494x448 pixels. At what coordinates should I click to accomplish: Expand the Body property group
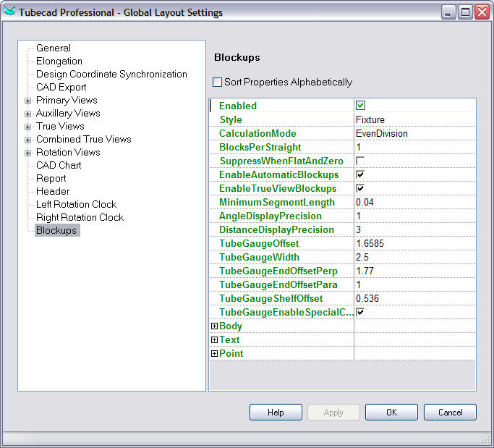[214, 326]
